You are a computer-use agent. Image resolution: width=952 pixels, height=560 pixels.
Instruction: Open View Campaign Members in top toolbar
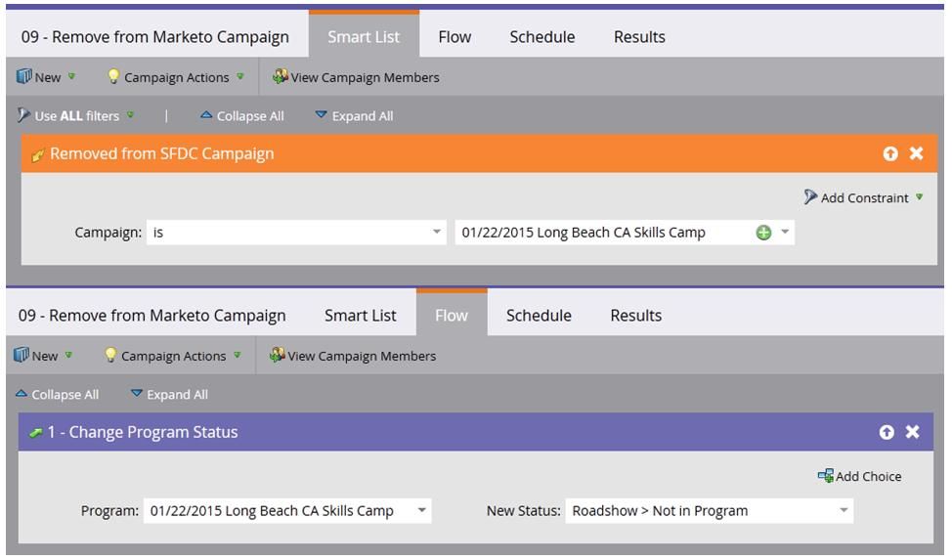click(356, 77)
